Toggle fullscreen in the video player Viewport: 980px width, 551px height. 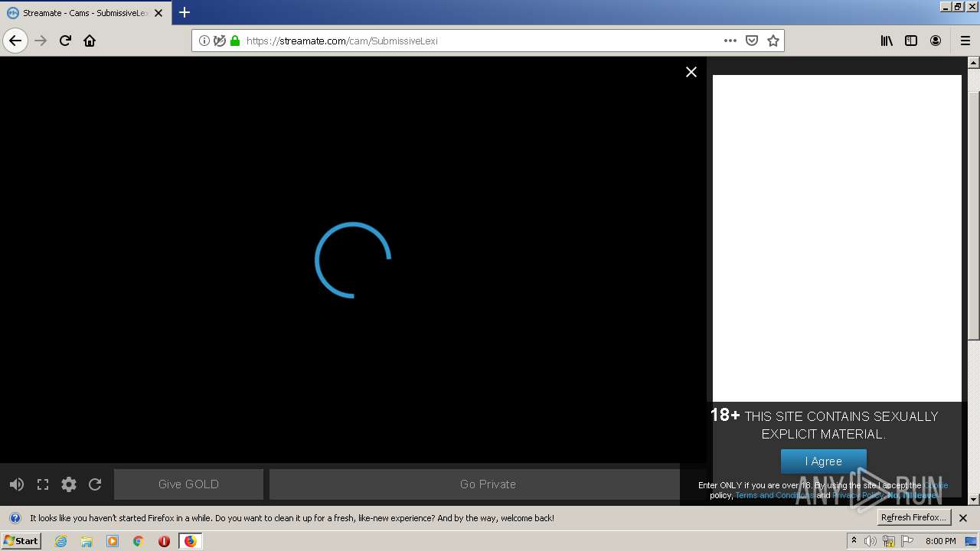click(43, 484)
